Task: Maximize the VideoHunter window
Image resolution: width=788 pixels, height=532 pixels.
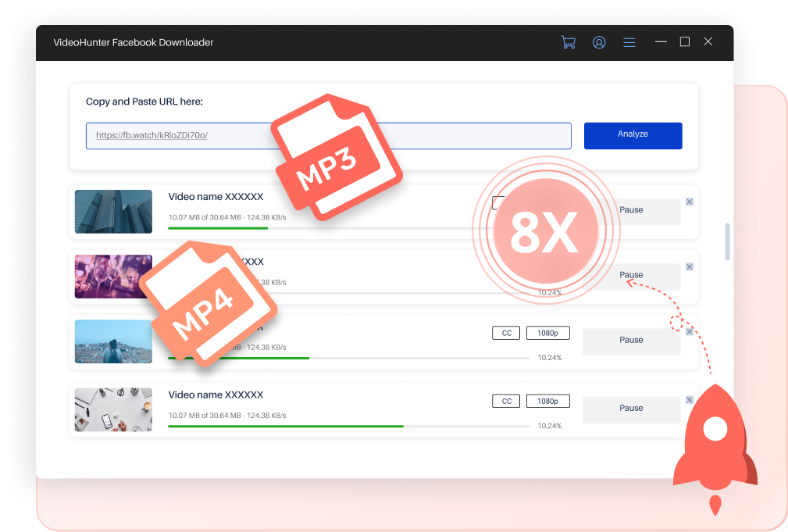Action: tap(684, 41)
